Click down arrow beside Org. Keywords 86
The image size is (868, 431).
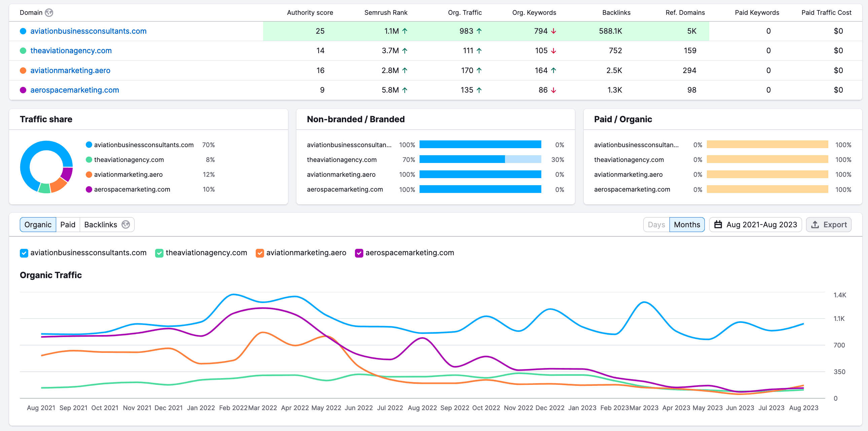tap(554, 90)
